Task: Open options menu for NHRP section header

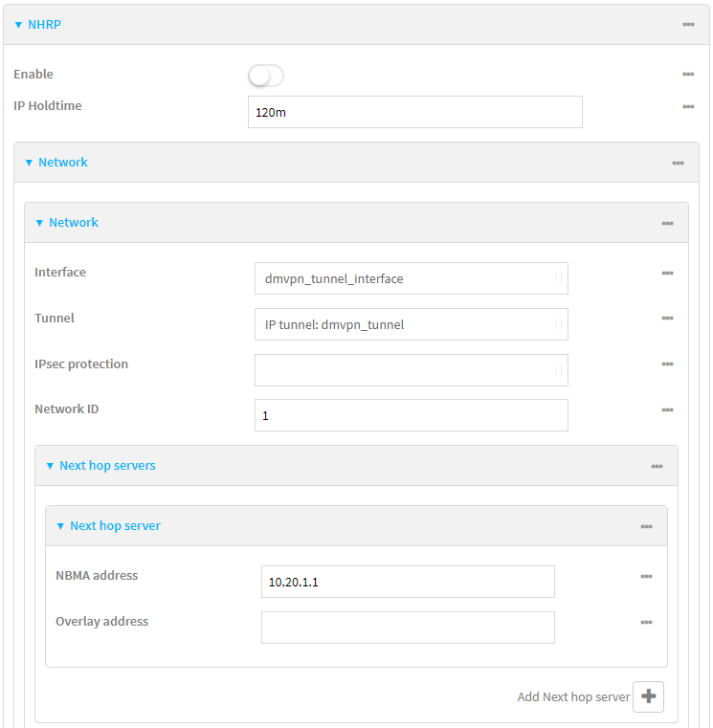Action: point(687,24)
